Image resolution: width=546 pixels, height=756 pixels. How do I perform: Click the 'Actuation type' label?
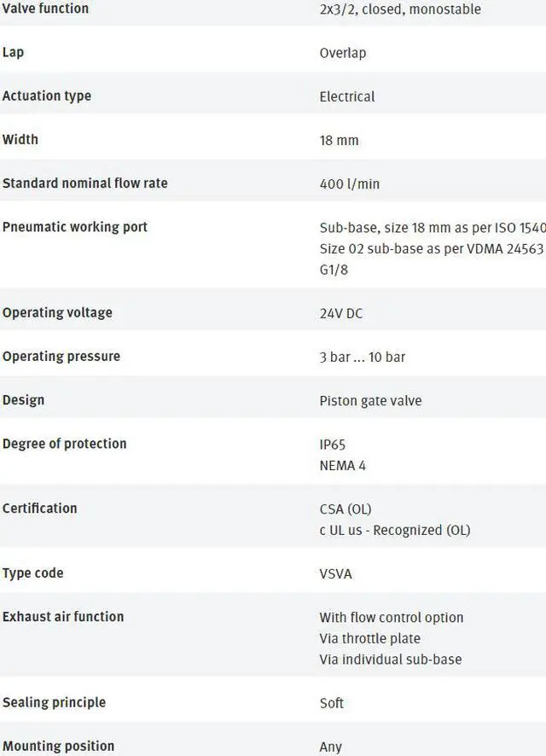point(46,96)
